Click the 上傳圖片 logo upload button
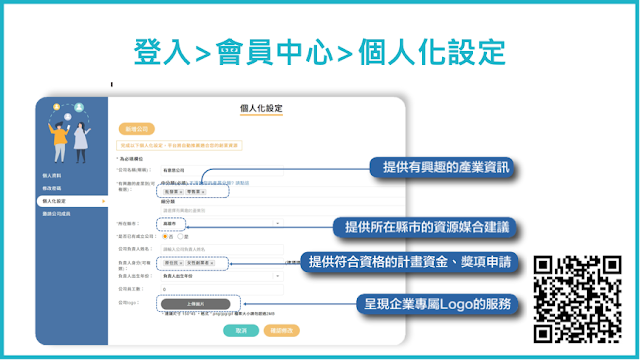 click(196, 304)
